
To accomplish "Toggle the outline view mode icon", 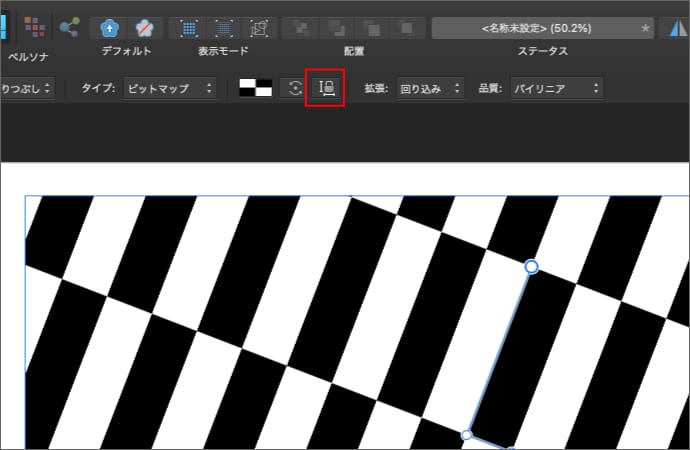I will (x=258, y=27).
